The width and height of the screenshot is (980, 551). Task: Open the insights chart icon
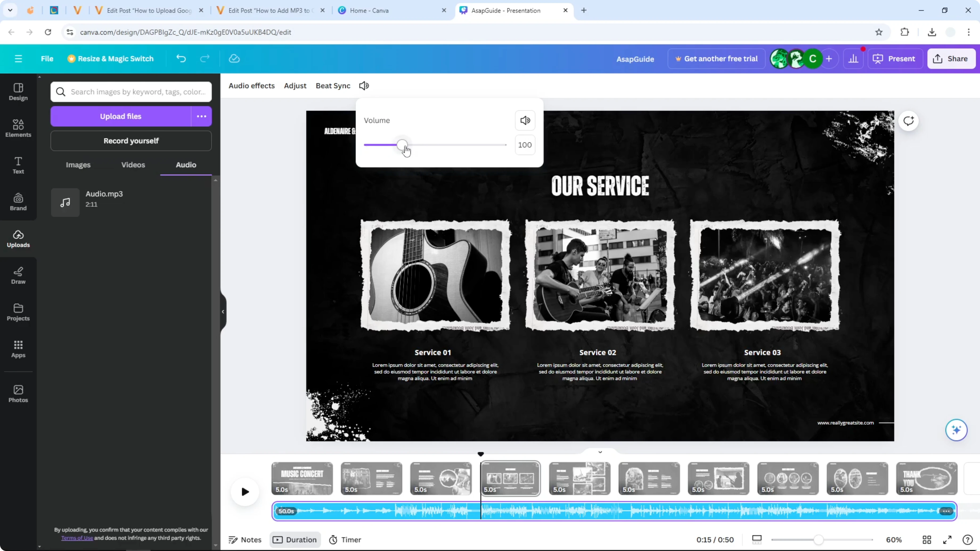853,59
